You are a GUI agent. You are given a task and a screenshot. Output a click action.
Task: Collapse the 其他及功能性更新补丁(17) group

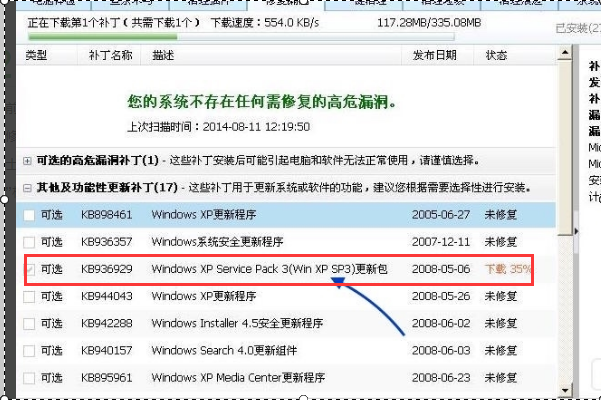(27, 188)
